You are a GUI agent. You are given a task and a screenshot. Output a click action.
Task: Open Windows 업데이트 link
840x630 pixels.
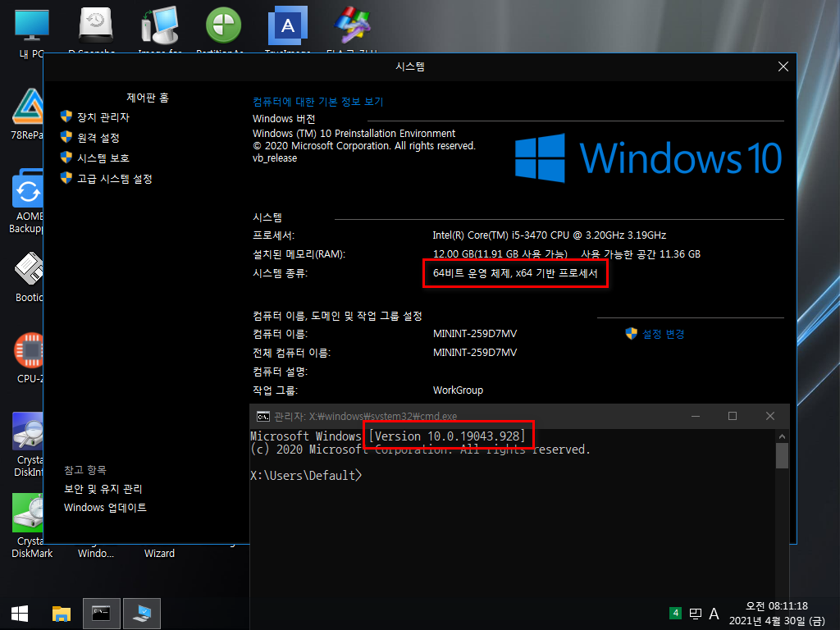point(105,507)
